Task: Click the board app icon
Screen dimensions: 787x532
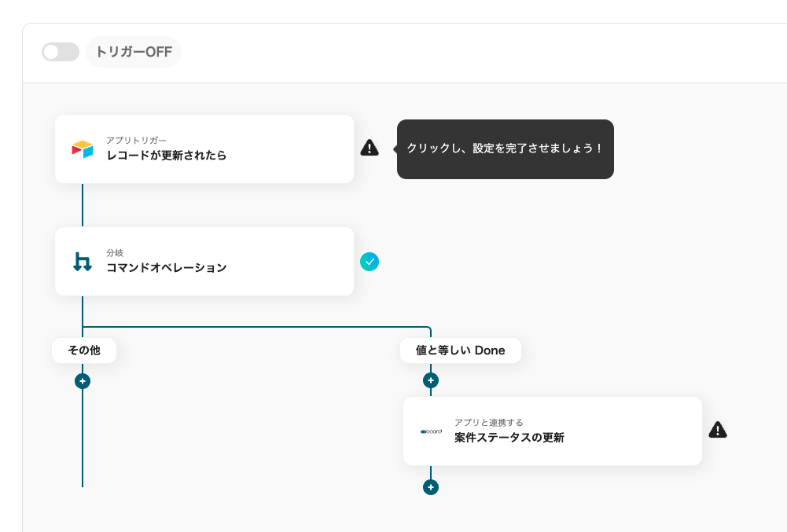Action: point(431,431)
